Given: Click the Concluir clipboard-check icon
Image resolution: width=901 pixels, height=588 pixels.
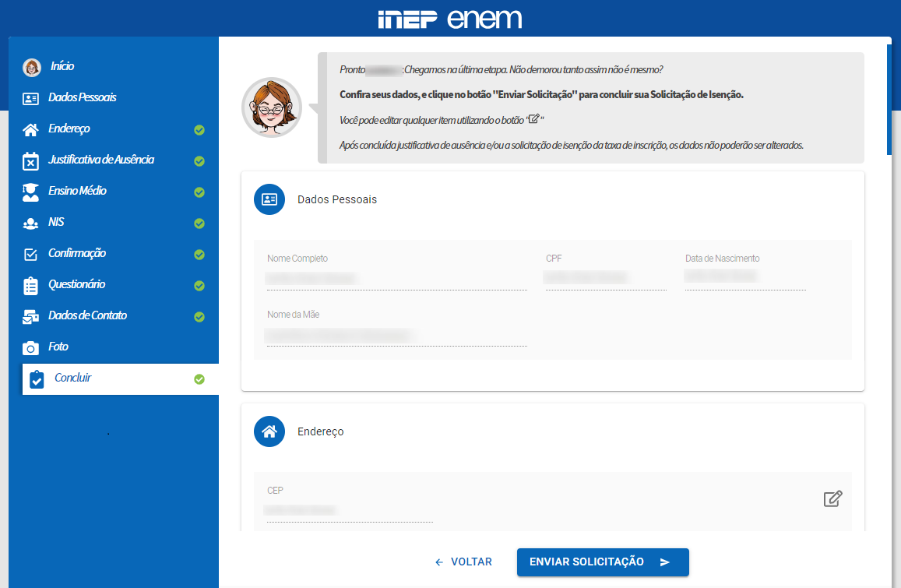Looking at the screenshot, I should (37, 379).
